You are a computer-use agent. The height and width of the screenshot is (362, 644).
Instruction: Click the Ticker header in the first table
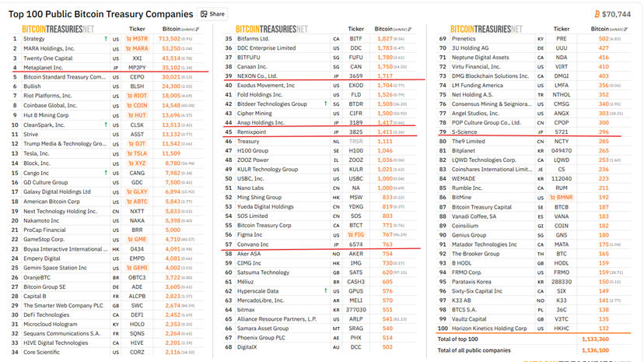pos(137,29)
